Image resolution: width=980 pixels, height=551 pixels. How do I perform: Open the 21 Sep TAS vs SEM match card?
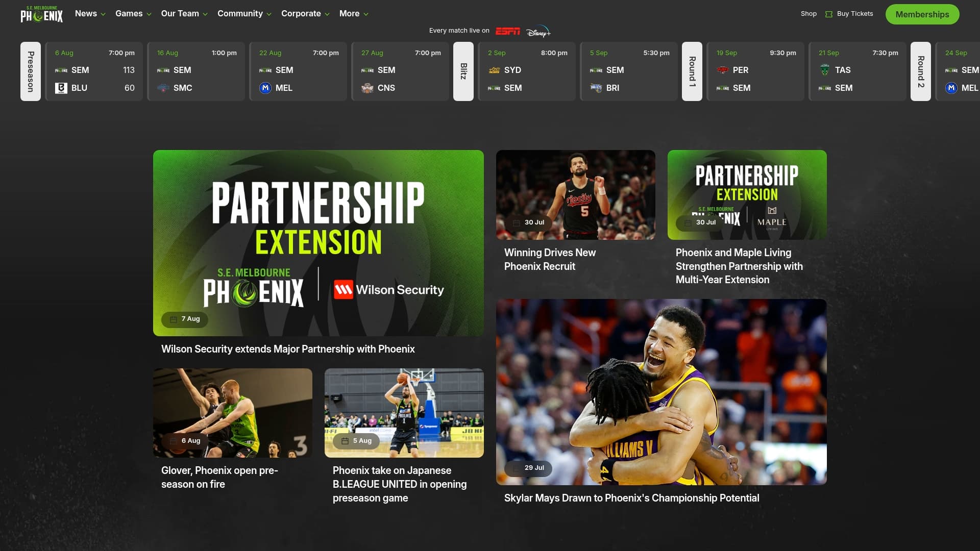[857, 71]
